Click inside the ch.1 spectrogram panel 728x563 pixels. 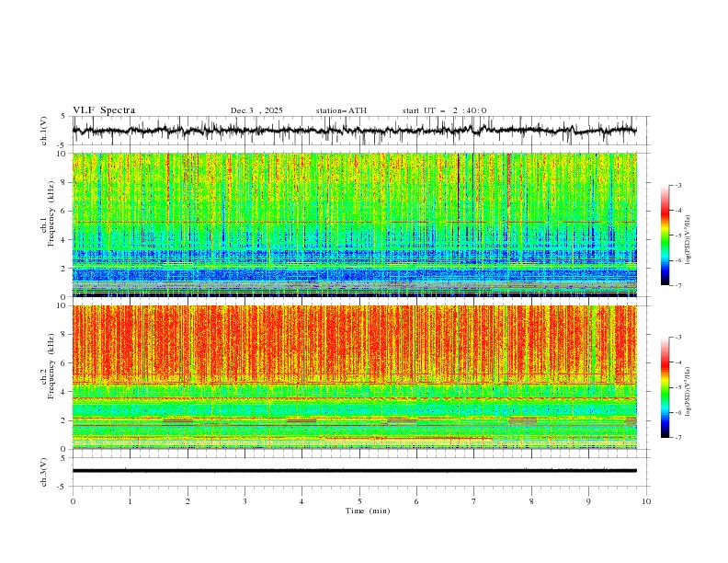(x=354, y=224)
